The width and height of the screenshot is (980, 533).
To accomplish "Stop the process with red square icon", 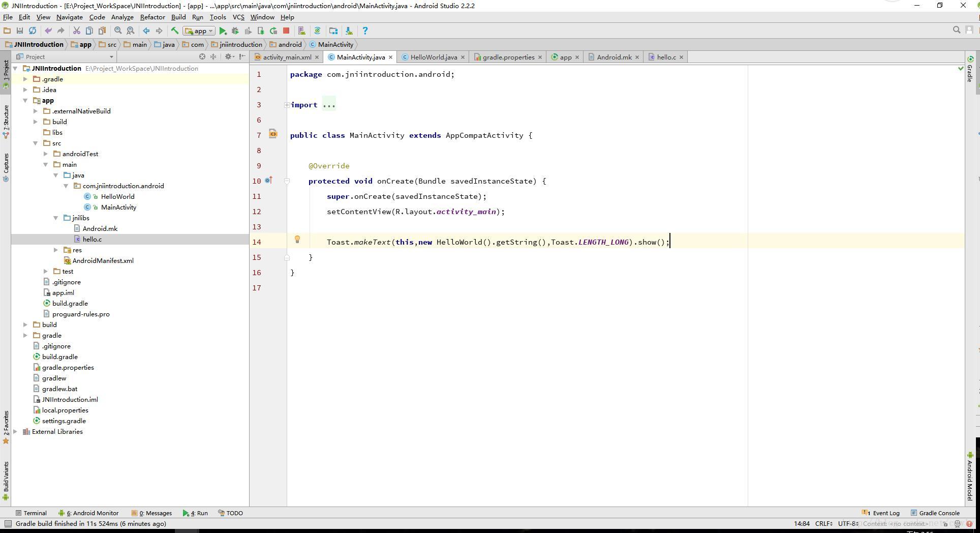I will [286, 31].
